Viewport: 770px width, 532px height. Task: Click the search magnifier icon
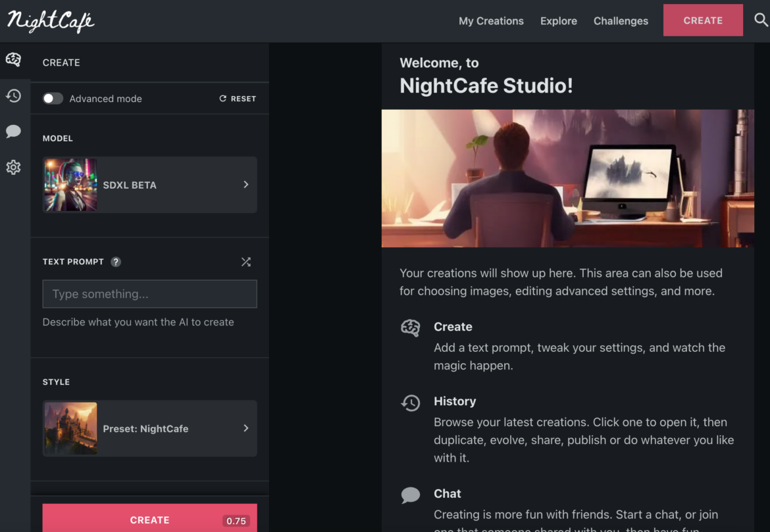click(761, 20)
